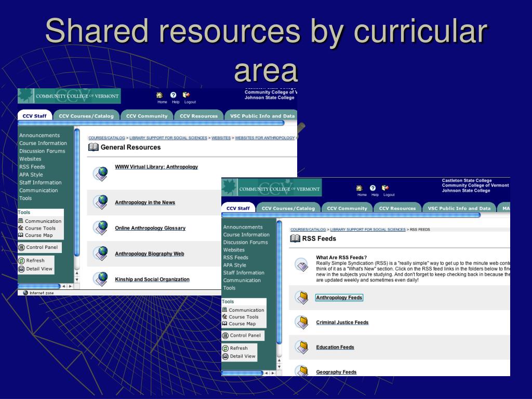
Task: Click Library Support breadcrumb in left window
Action: point(168,138)
